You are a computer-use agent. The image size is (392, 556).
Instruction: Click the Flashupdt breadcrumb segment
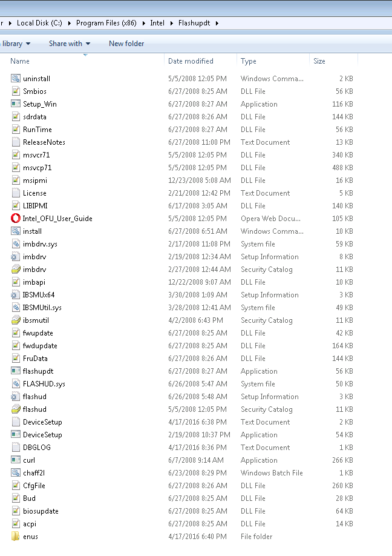click(194, 23)
